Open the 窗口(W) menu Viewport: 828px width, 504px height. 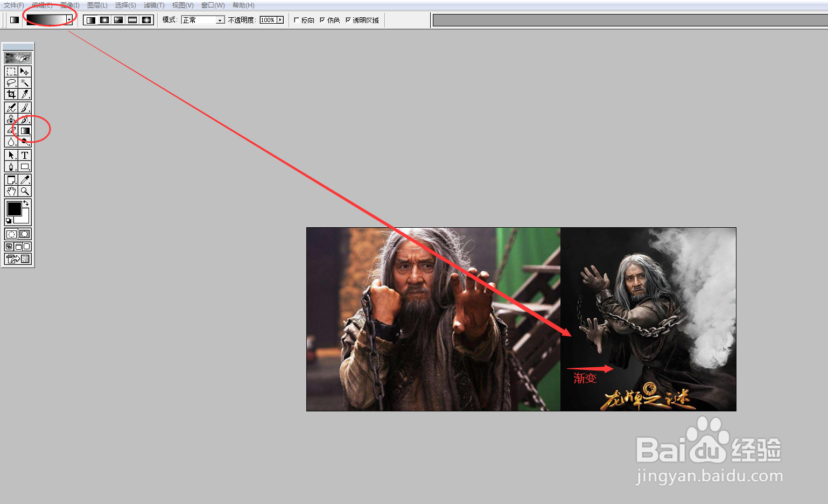coord(213,5)
